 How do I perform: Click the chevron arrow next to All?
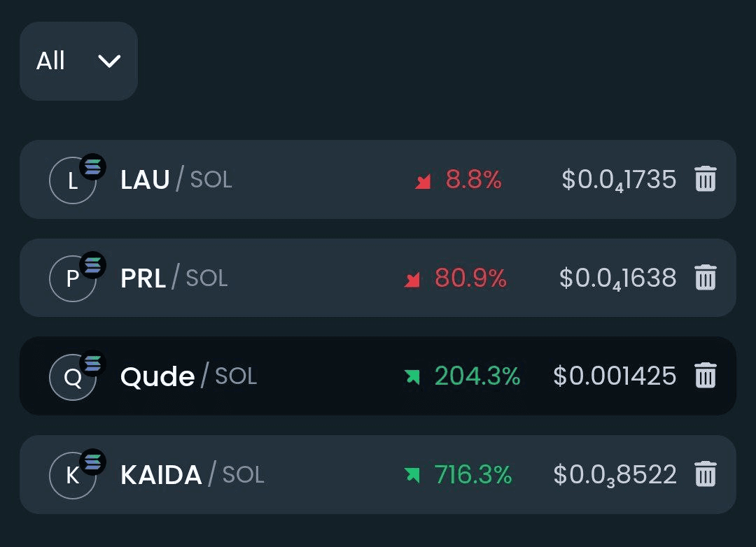click(x=109, y=62)
